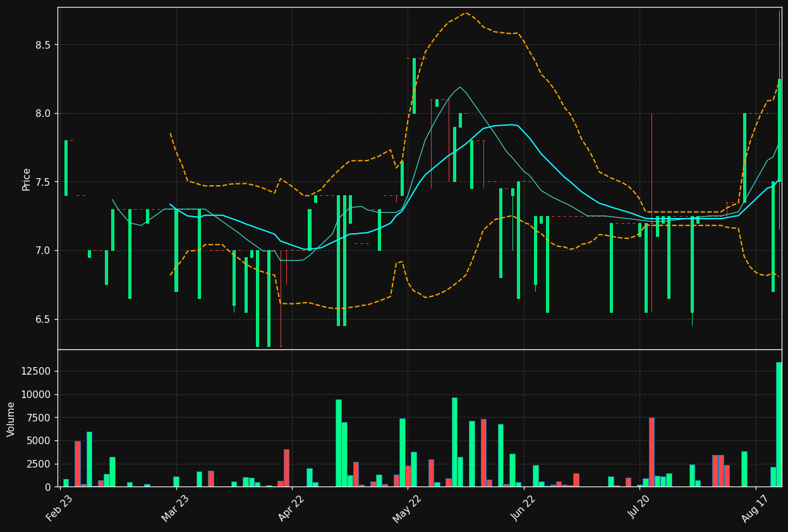The width and height of the screenshot is (788, 532).
Task: Click the Feb 23 date label
Action: pos(59,508)
